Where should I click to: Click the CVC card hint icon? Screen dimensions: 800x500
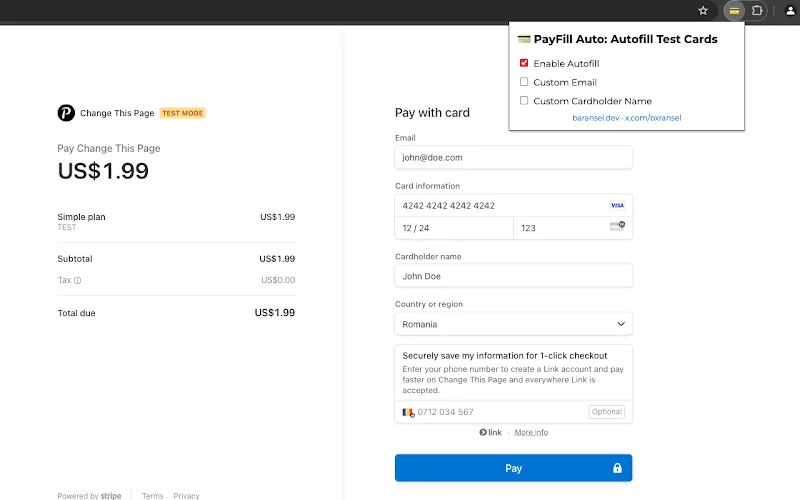point(617,226)
